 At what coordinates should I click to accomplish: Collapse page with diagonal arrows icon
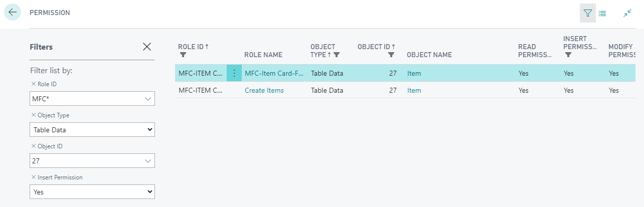pos(627,14)
